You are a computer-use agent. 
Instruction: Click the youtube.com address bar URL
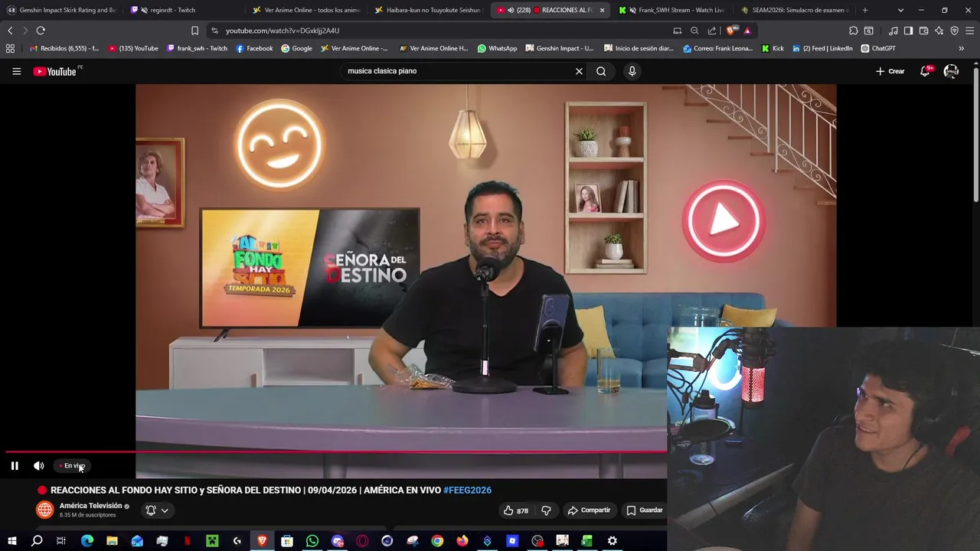tap(283, 31)
